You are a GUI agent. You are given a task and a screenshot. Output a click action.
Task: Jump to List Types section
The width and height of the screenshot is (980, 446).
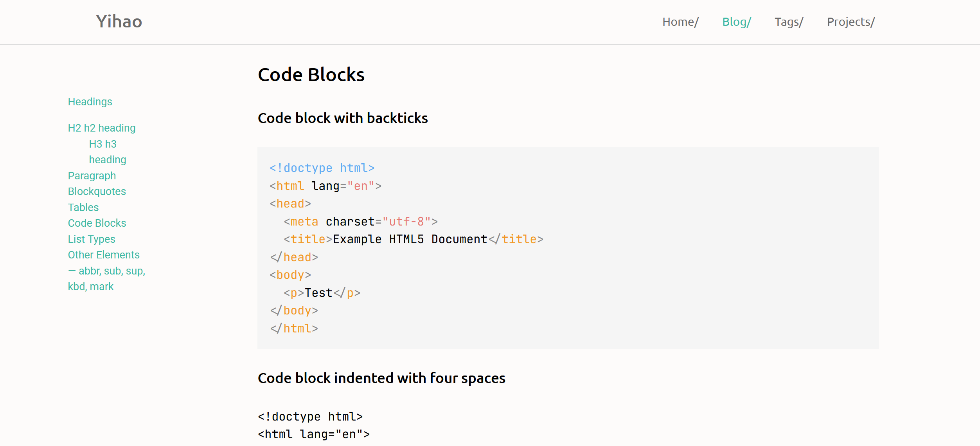[92, 239]
